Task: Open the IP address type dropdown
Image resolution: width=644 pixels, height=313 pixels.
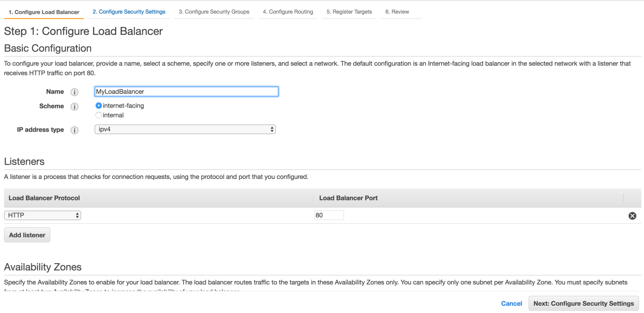Action: (185, 130)
